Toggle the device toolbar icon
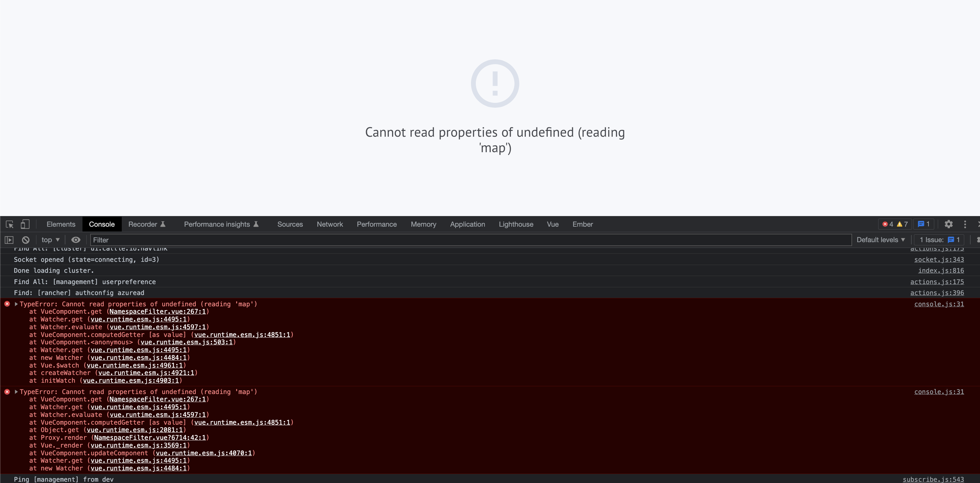 25,224
